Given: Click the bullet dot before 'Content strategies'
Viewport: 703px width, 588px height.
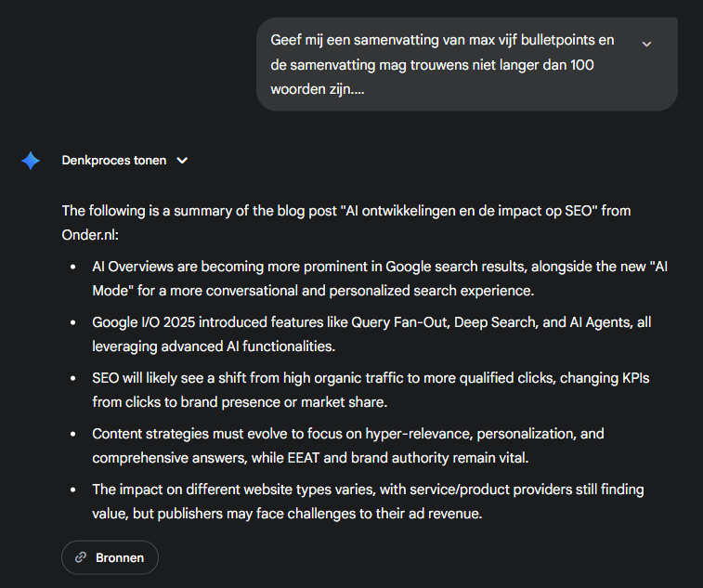Looking at the screenshot, I should (73, 435).
